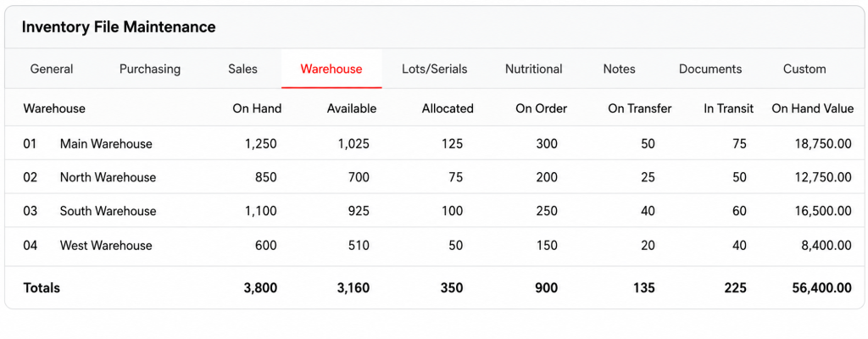Click the In Transit column header
The width and height of the screenshot is (868, 339).
click(x=728, y=108)
